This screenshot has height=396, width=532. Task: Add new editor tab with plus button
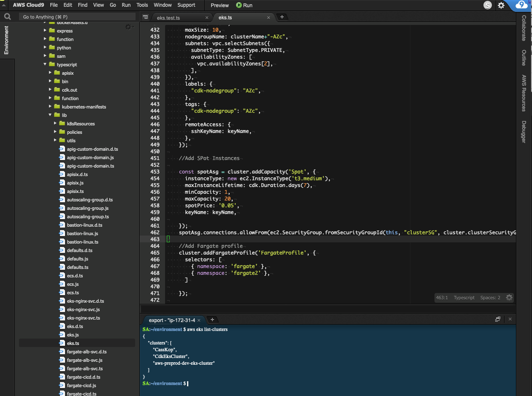pyautogui.click(x=282, y=17)
